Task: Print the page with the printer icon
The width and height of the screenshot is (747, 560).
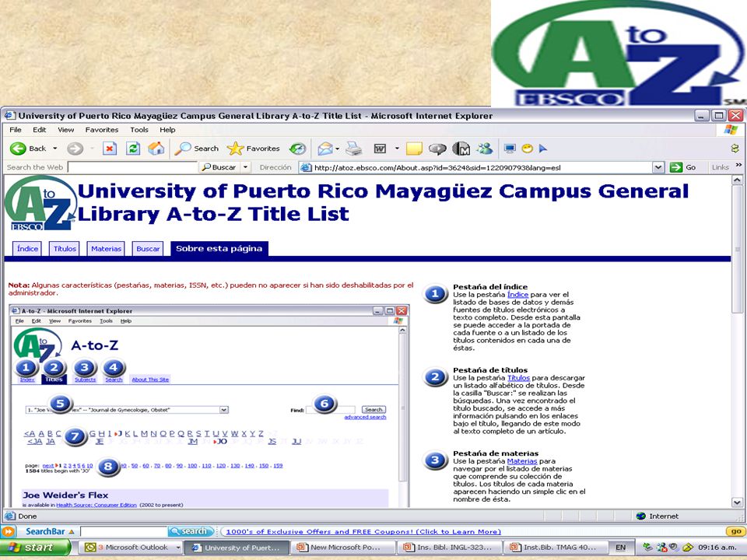Action: click(353, 149)
